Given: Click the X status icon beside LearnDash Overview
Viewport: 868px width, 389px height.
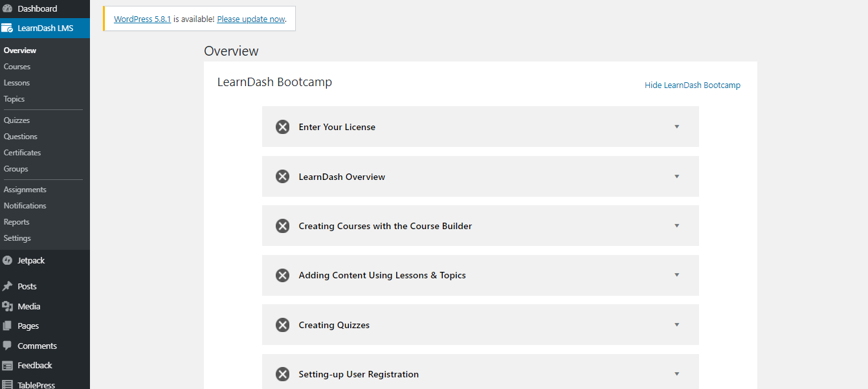Looking at the screenshot, I should (x=283, y=177).
